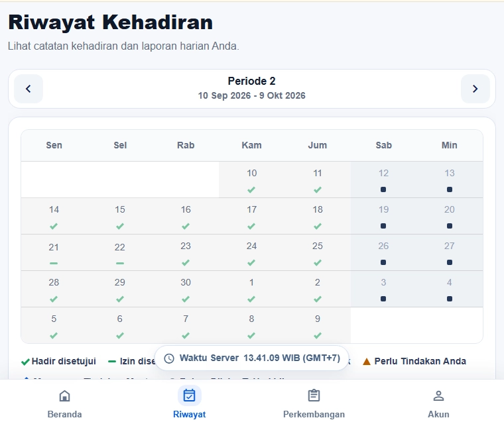Click the Min column header
The height and width of the screenshot is (422, 504).
pos(450,145)
